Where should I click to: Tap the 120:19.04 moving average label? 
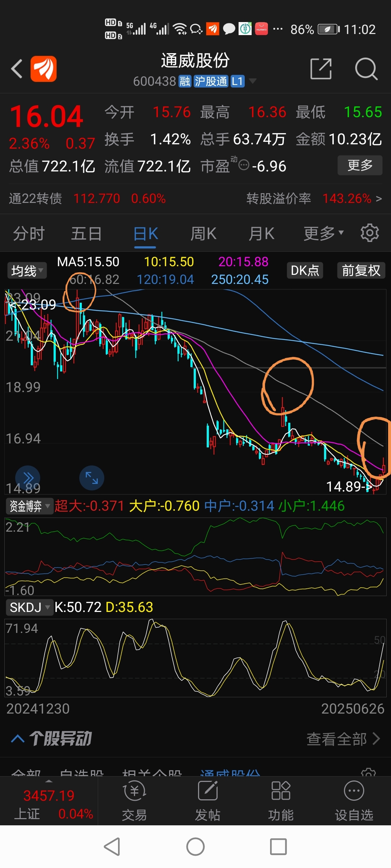coord(165,279)
